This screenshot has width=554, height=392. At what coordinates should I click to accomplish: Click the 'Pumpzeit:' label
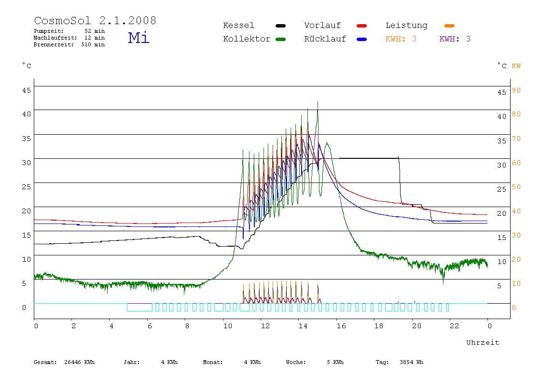pos(48,31)
